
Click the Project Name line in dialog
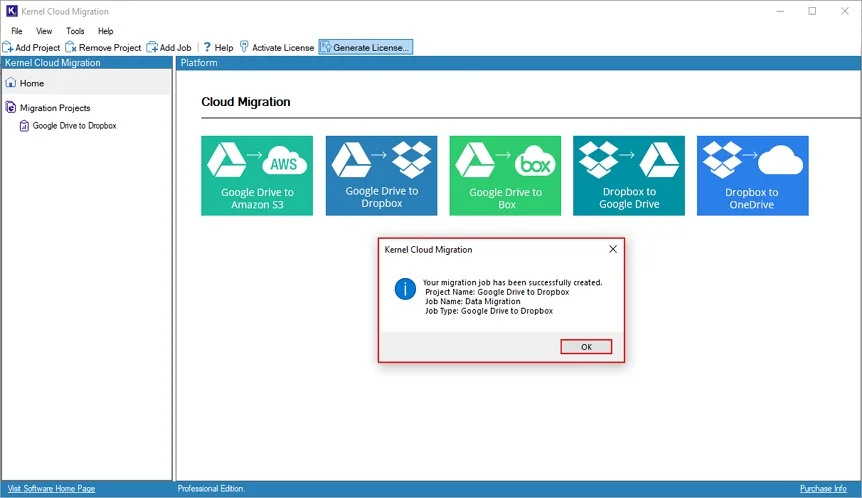point(497,292)
